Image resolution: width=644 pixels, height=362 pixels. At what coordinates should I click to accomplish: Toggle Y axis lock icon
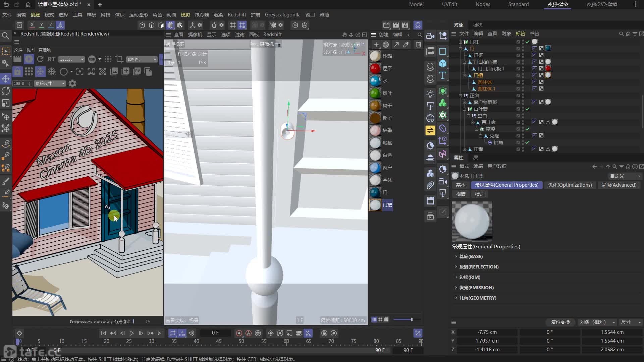(41, 25)
